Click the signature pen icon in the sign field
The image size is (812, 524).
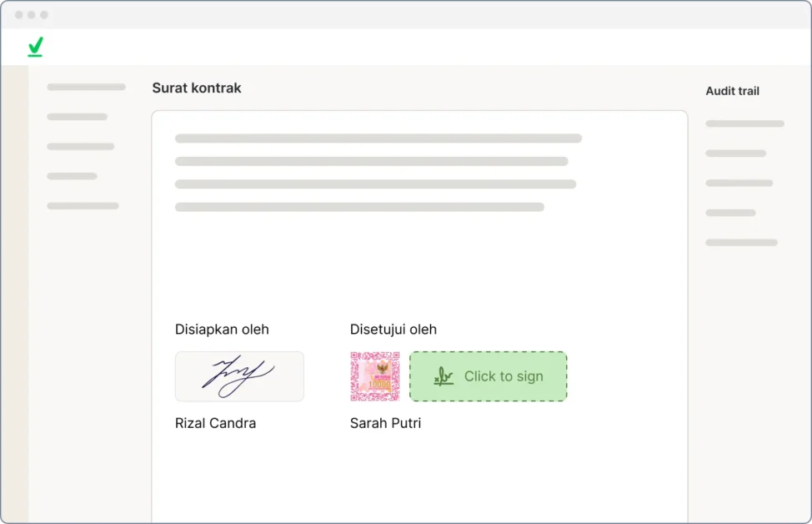point(444,376)
